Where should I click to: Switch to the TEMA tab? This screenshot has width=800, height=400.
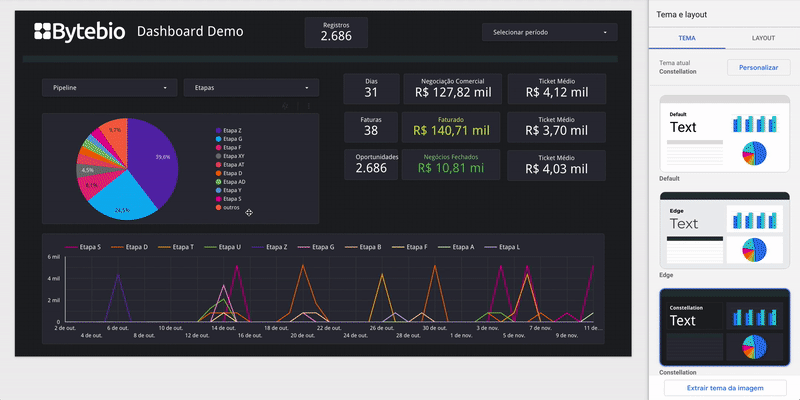[687, 37]
